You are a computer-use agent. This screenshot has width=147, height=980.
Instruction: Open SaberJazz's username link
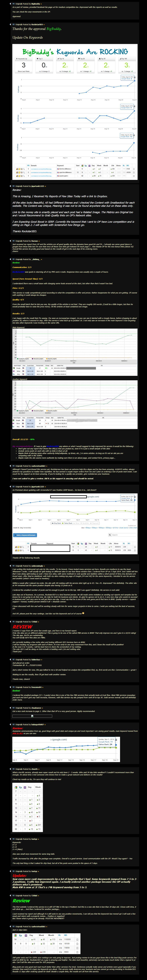click(x=36, y=660)
